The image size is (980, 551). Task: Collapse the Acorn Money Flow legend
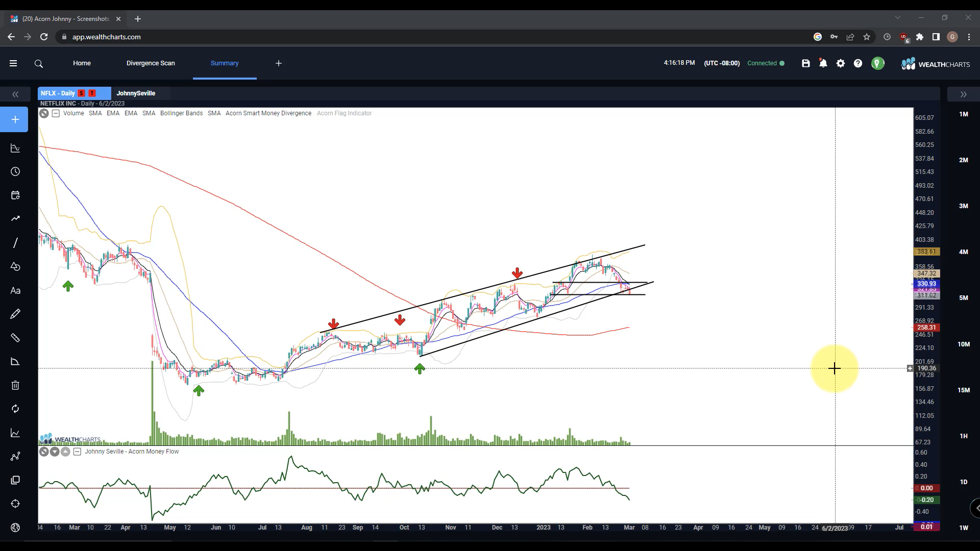click(x=77, y=452)
